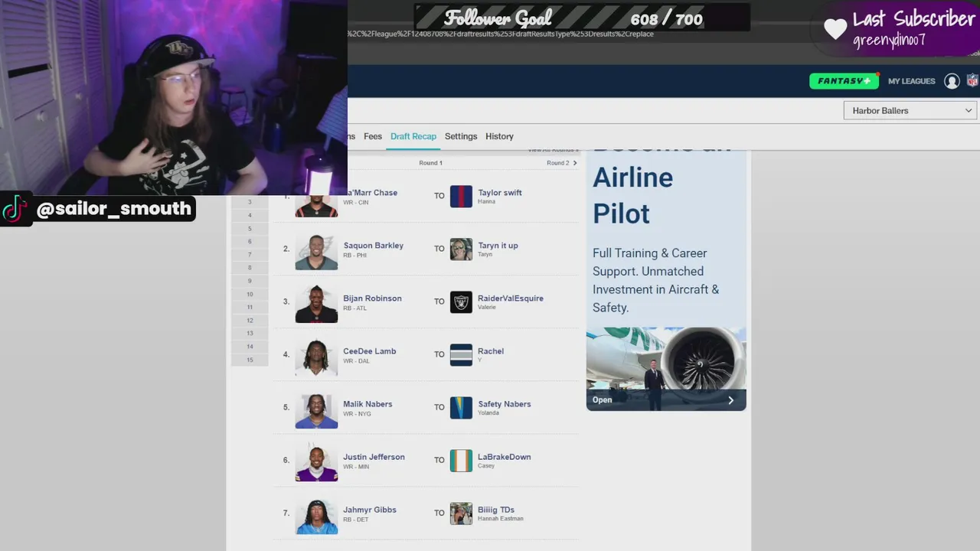
Task: Open the Settings tab
Action: [x=461, y=136]
